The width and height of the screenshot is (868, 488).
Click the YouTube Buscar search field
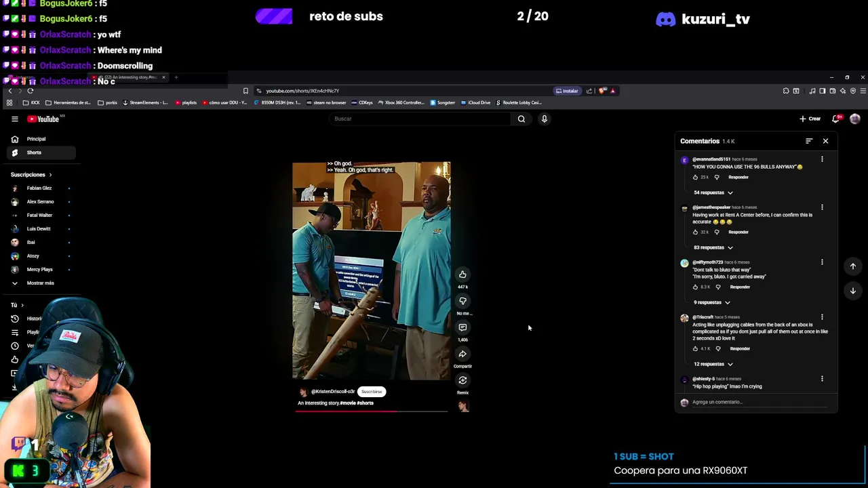tap(420, 119)
